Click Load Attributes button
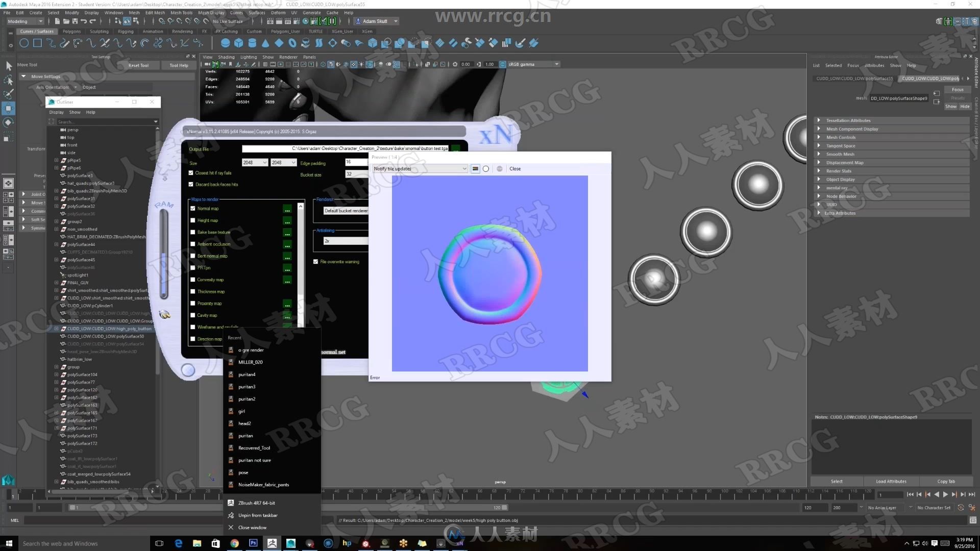Viewport: 980px width, 551px height. click(891, 481)
